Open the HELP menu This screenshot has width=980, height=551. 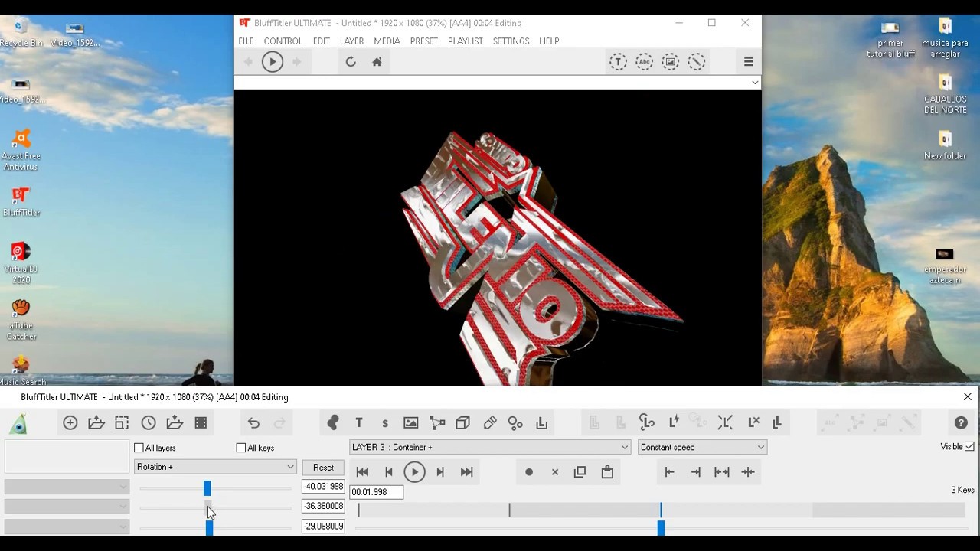point(549,41)
